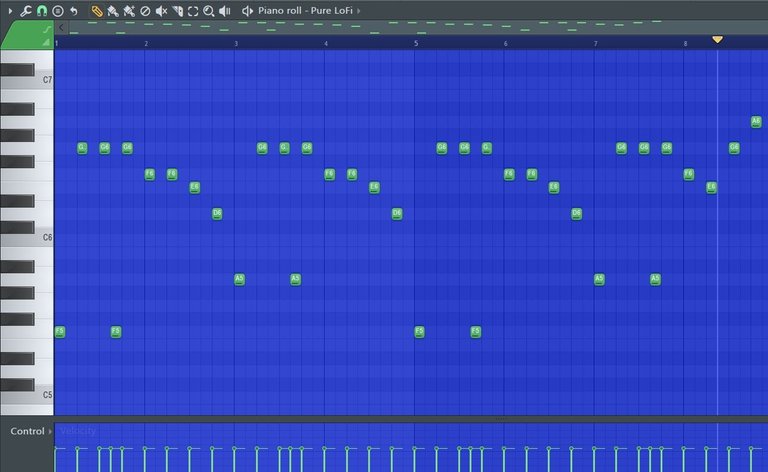
Task: Select the A6 note
Action: pos(756,121)
